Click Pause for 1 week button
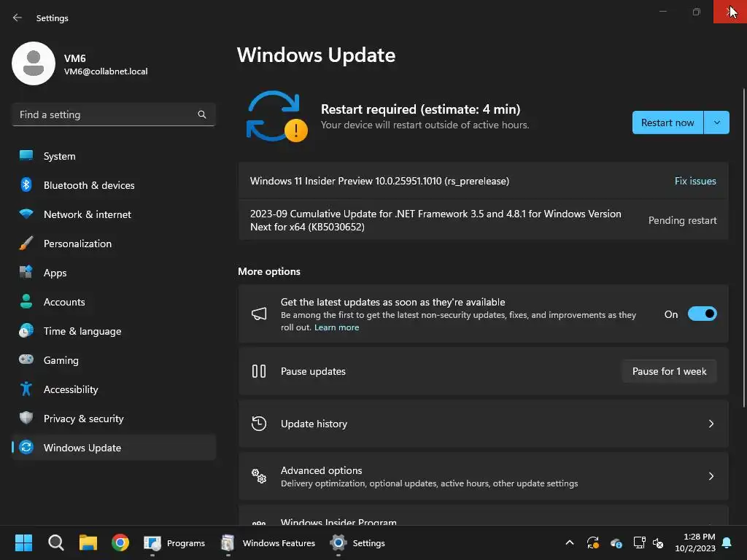The image size is (747, 560). tap(669, 371)
